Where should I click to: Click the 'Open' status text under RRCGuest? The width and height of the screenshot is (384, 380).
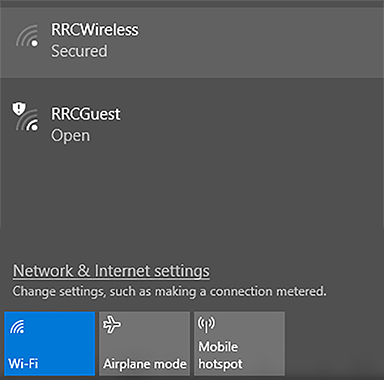click(x=70, y=136)
